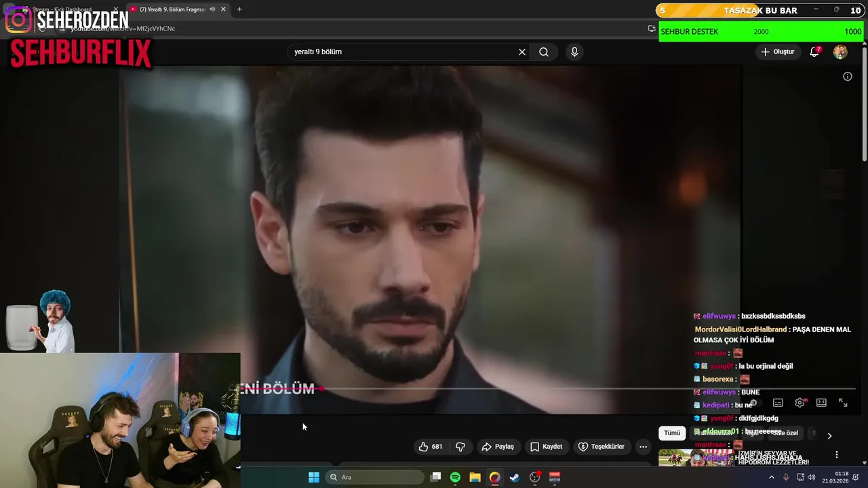Open OBS Studio from the taskbar
Image resolution: width=868 pixels, height=488 pixels.
[x=534, y=477]
